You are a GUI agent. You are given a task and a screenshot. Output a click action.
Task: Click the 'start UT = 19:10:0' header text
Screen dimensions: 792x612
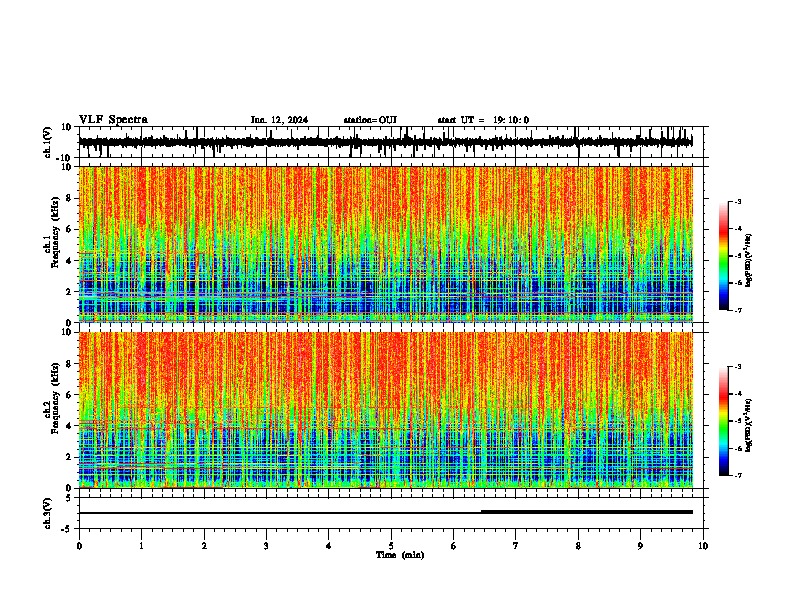[483, 120]
